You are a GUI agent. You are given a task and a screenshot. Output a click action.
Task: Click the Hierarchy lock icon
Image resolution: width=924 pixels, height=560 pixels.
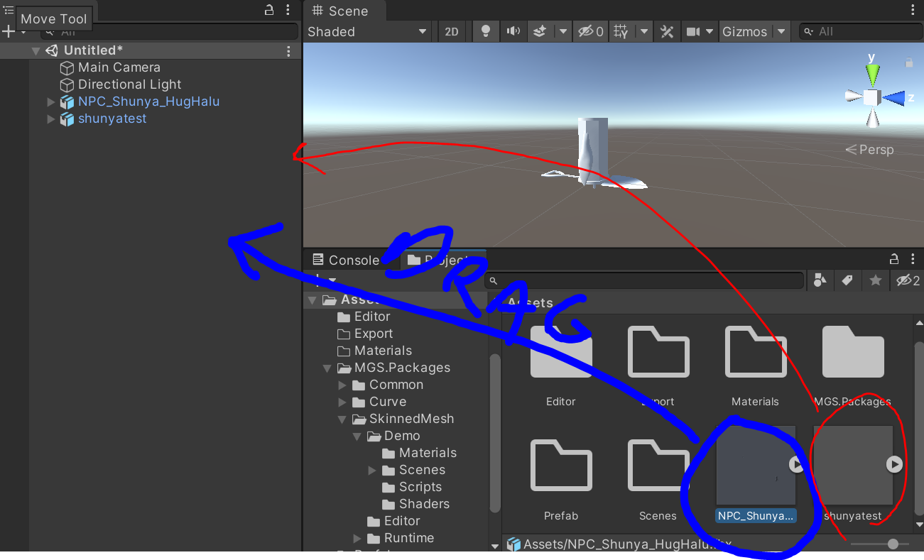[x=269, y=10]
